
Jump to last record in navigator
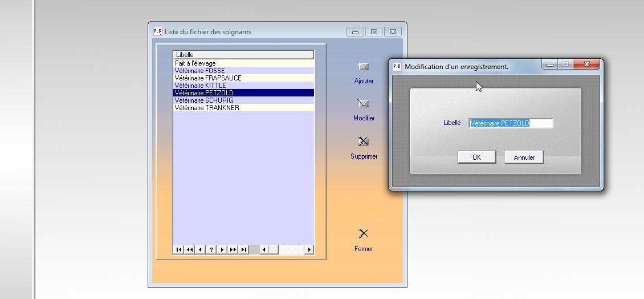tap(243, 249)
